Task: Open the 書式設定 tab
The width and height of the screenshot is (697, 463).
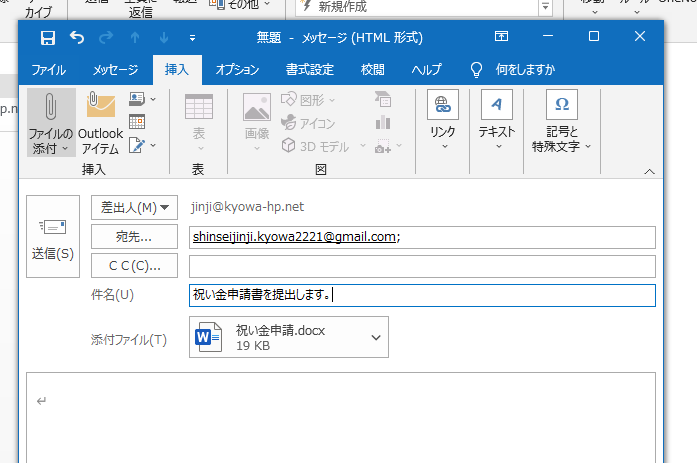Action: pyautogui.click(x=309, y=70)
